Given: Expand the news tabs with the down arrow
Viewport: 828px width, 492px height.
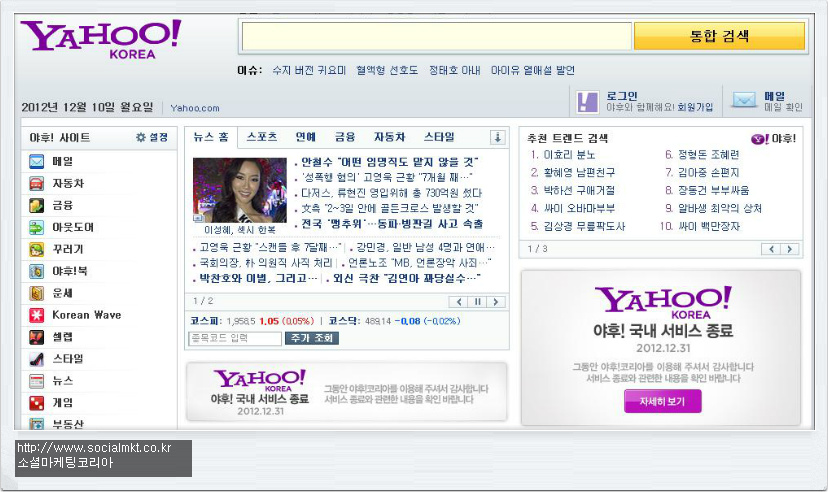Looking at the screenshot, I should (x=497, y=137).
